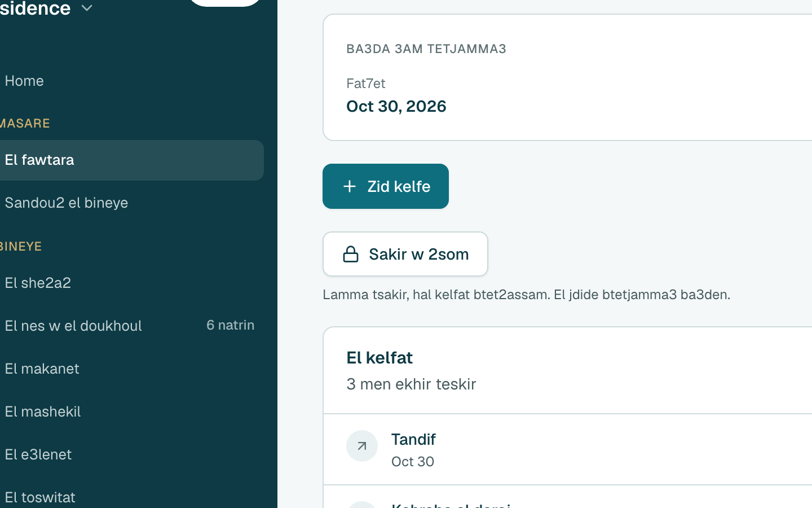Click the Sakir w 2som button
This screenshot has width=812, height=508.
coord(405,254)
